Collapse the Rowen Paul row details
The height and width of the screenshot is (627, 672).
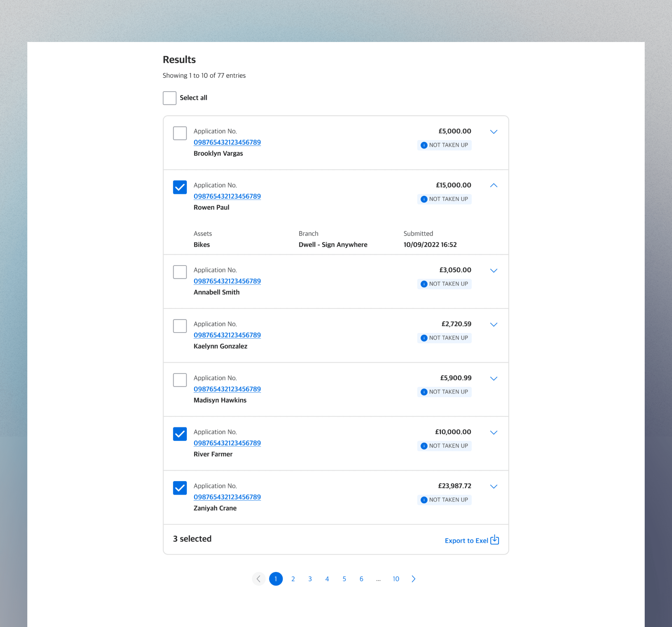(493, 185)
